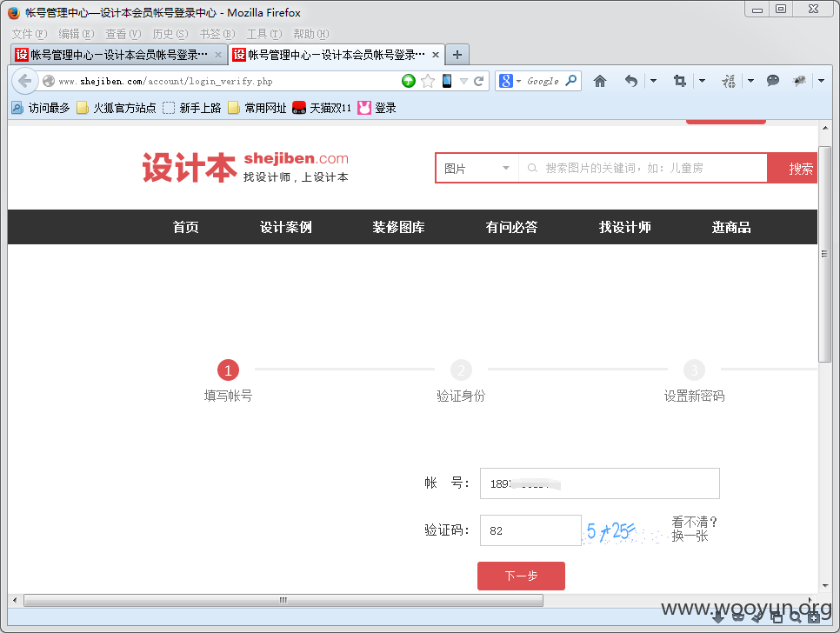This screenshot has width=840, height=633.
Task: Click the download arrow in status bar
Action: (x=718, y=617)
